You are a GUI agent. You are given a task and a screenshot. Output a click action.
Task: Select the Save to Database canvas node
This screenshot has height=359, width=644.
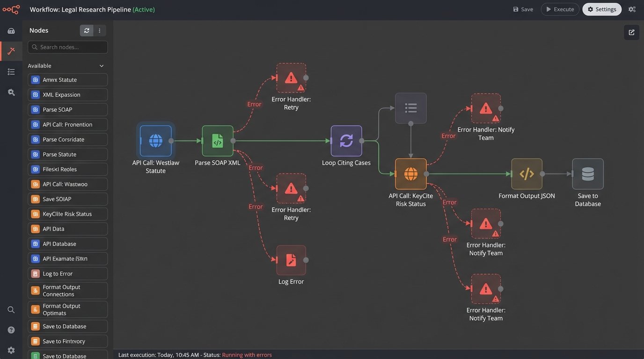pos(587,174)
